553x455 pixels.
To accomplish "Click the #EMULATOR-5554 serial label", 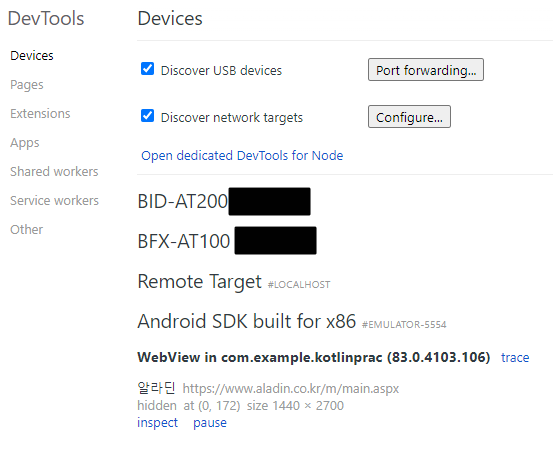I will 404,324.
